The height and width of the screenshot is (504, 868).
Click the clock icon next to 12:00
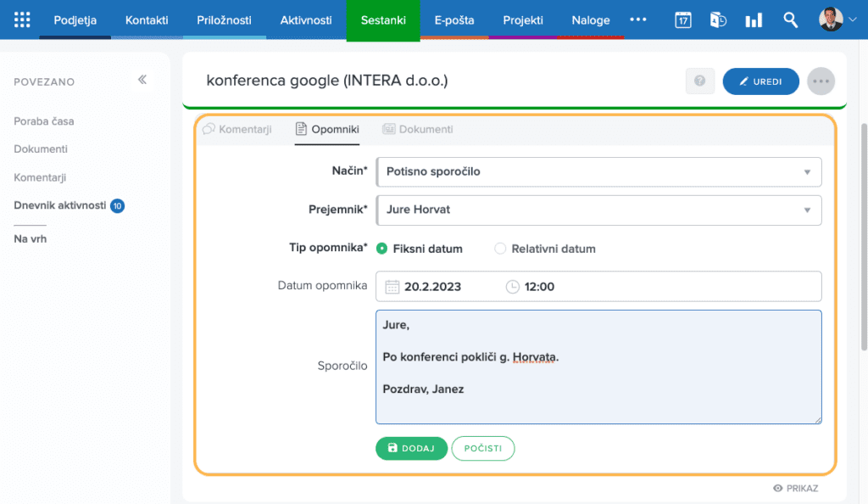(513, 287)
